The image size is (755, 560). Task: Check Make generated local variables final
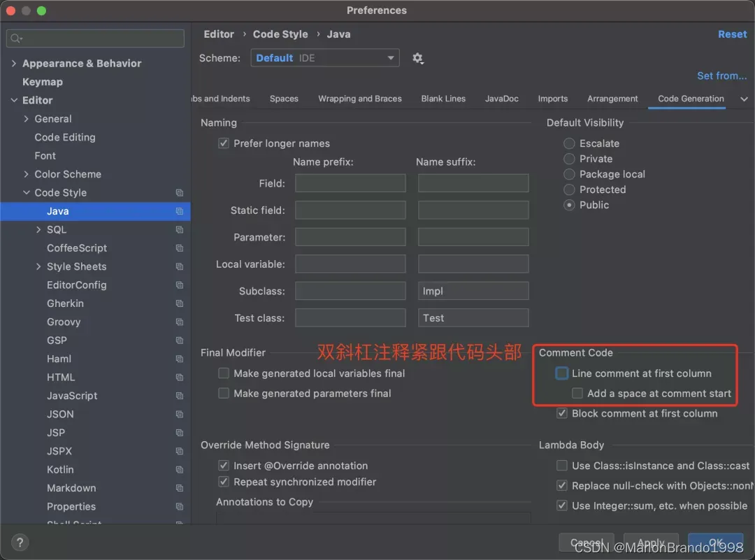point(224,373)
